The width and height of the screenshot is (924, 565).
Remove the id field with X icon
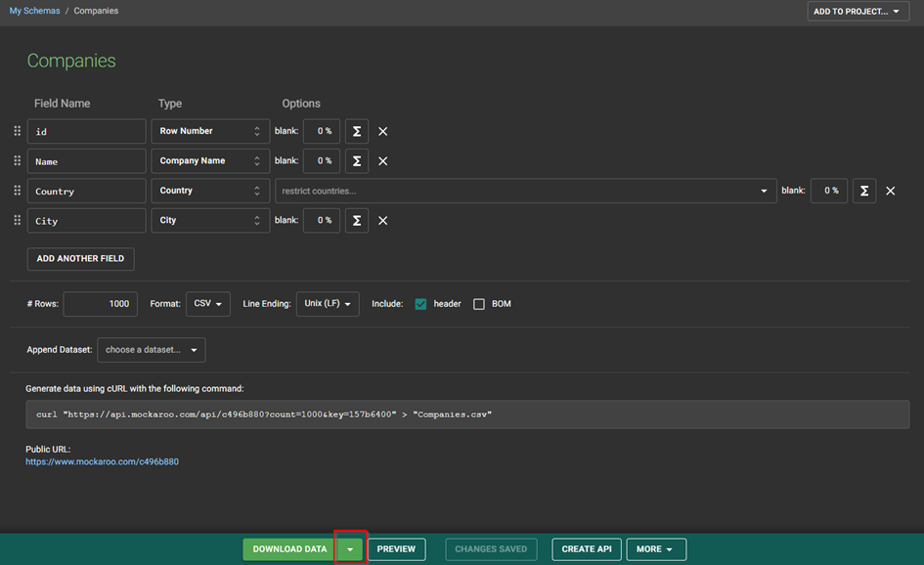[383, 131]
